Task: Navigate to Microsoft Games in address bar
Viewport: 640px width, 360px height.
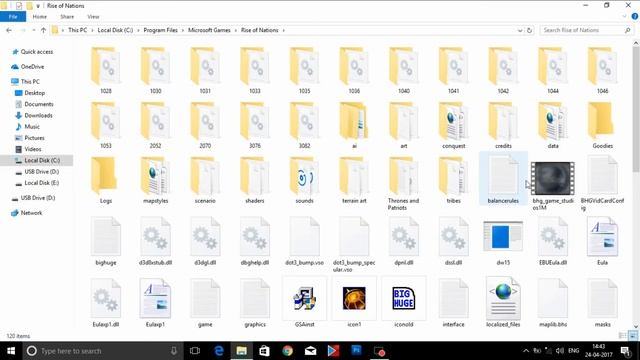Action: [209, 30]
